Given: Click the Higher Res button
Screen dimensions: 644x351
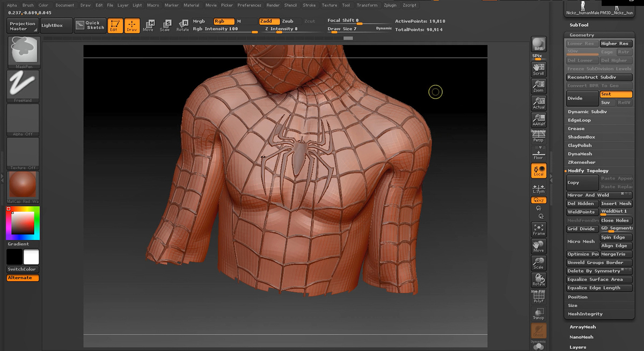Looking at the screenshot, I should (616, 43).
